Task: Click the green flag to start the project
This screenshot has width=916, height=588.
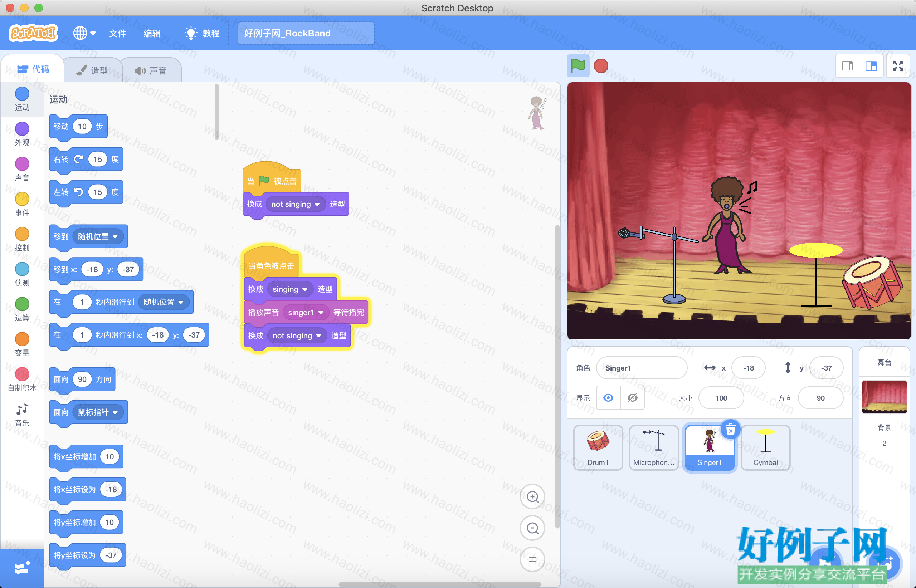Action: coord(578,66)
